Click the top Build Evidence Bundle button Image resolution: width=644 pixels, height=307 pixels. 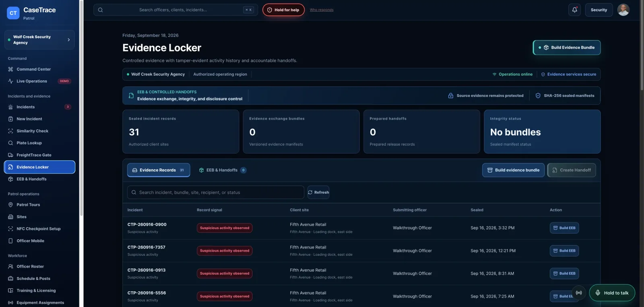pos(567,48)
